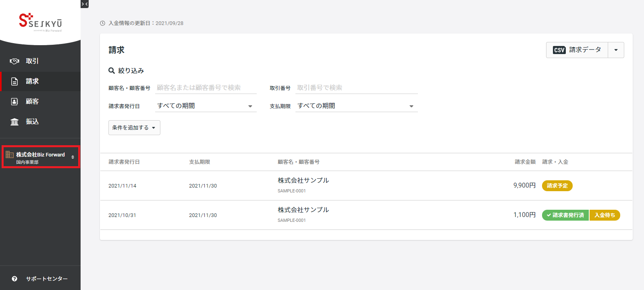The image size is (644, 290).
Task: Focus the 取引番号 search field
Action: [x=357, y=88]
